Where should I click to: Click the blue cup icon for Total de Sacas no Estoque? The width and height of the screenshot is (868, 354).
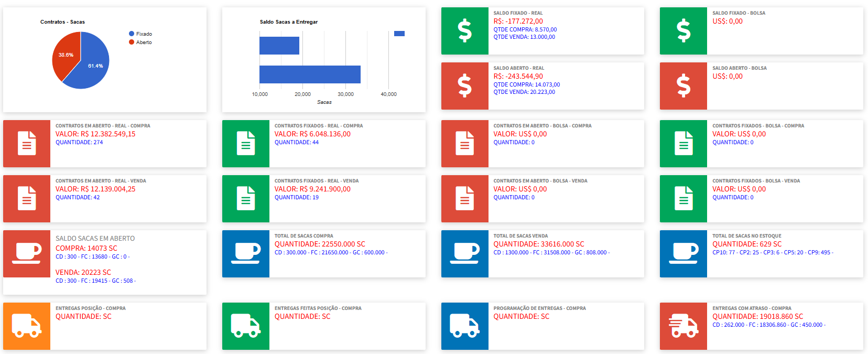683,254
